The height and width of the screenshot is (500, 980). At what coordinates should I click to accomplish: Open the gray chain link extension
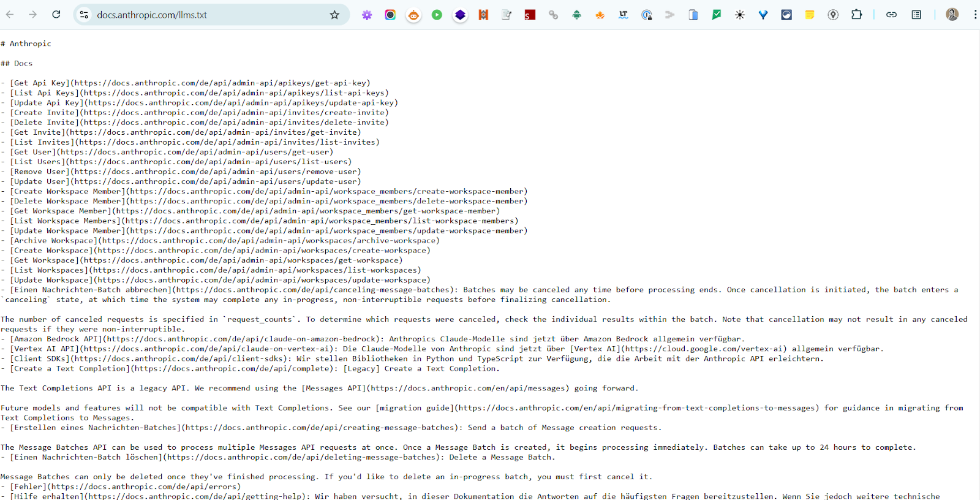[x=553, y=15]
